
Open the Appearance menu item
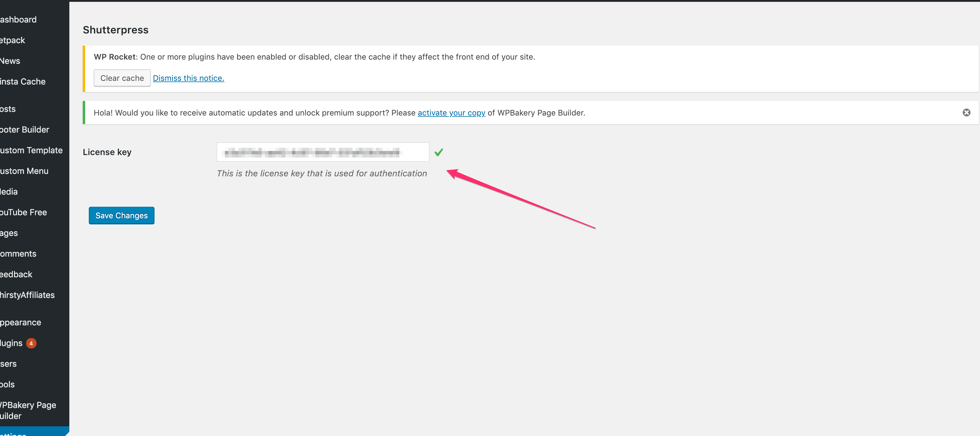click(x=21, y=322)
